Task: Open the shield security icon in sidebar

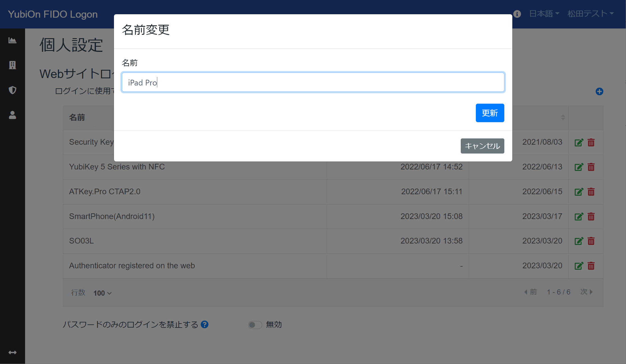Action: pos(12,90)
